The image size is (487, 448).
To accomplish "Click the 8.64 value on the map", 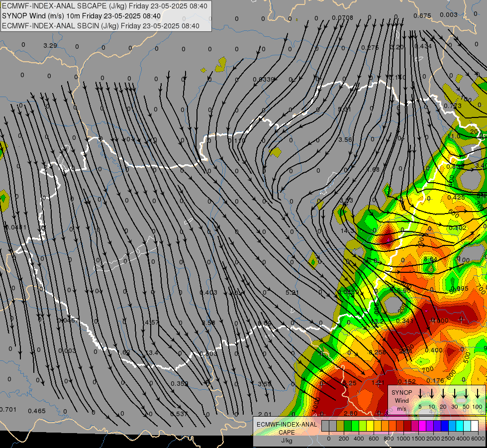I will (430, 259).
